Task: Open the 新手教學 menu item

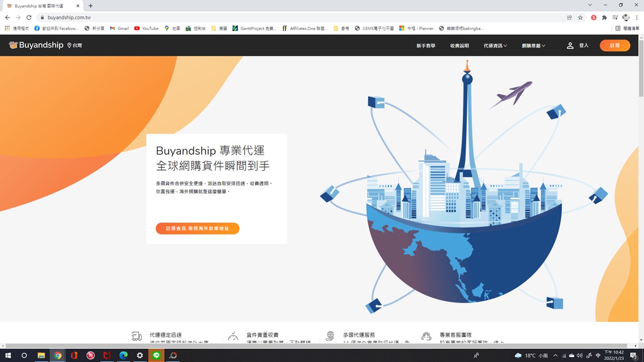Action: [x=426, y=46]
